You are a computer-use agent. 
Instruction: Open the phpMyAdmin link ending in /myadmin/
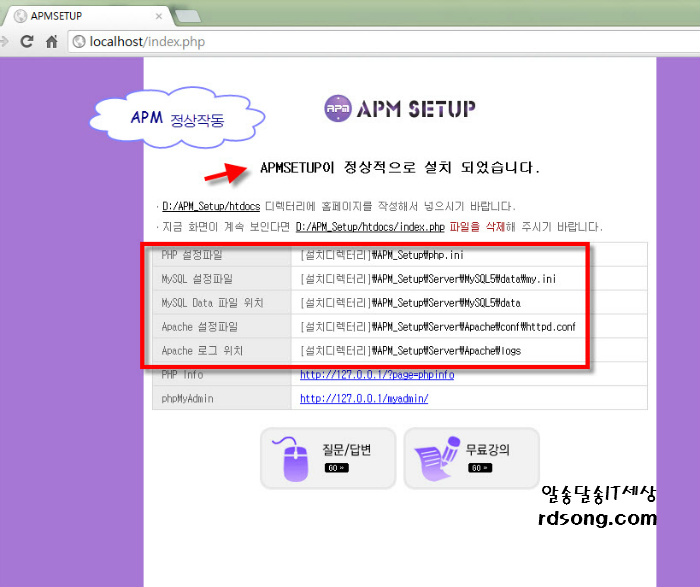coord(364,398)
